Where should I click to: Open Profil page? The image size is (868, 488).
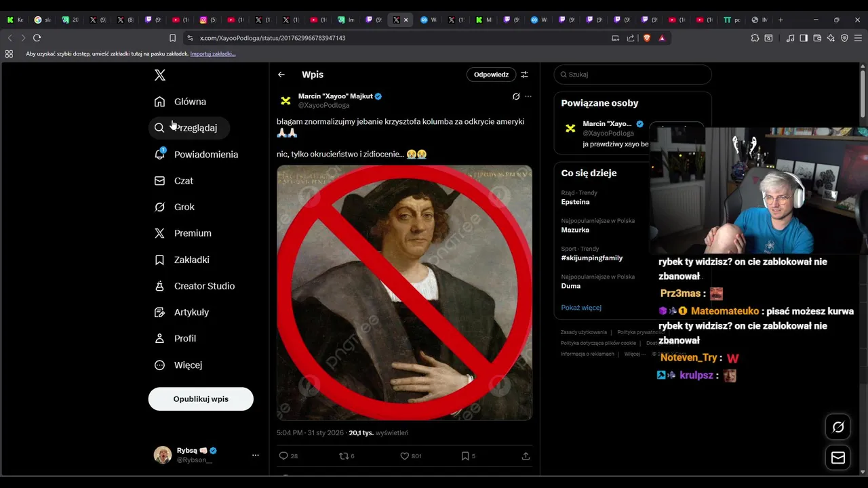pyautogui.click(x=176, y=338)
